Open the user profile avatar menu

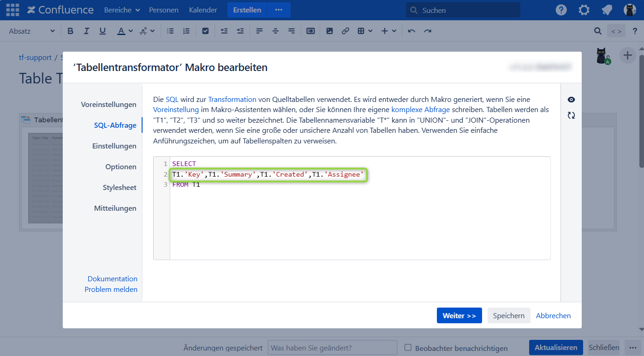coord(630,10)
